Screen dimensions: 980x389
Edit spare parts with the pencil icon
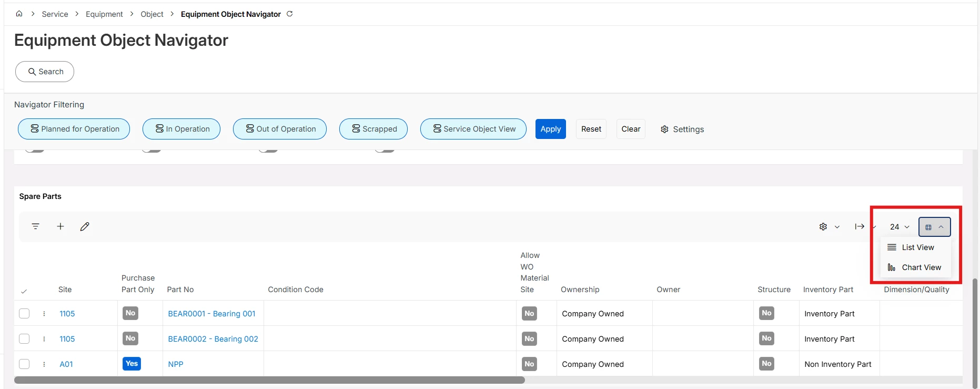pyautogui.click(x=85, y=226)
